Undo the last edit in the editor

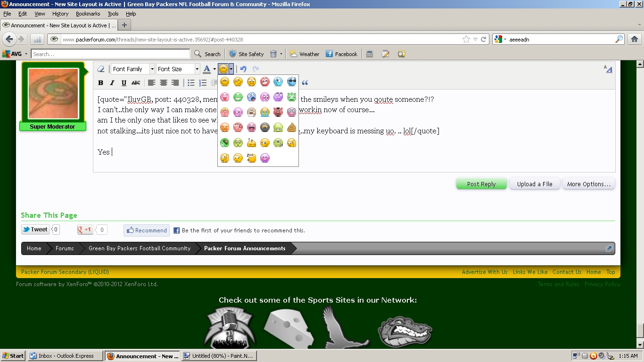click(x=244, y=69)
